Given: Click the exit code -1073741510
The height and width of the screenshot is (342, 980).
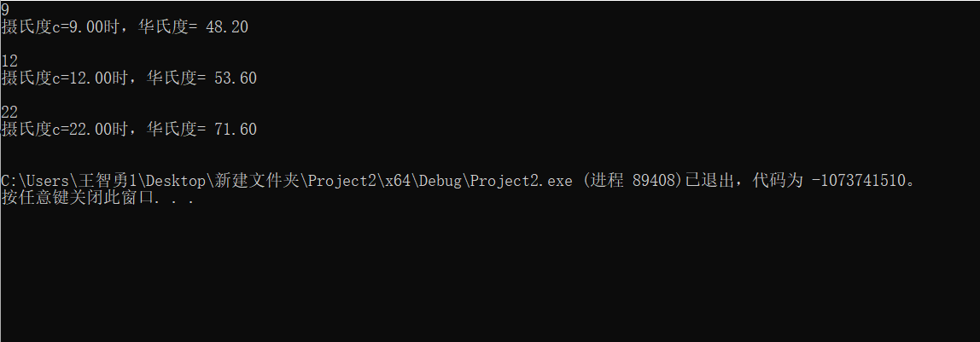Looking at the screenshot, I should click(858, 181).
